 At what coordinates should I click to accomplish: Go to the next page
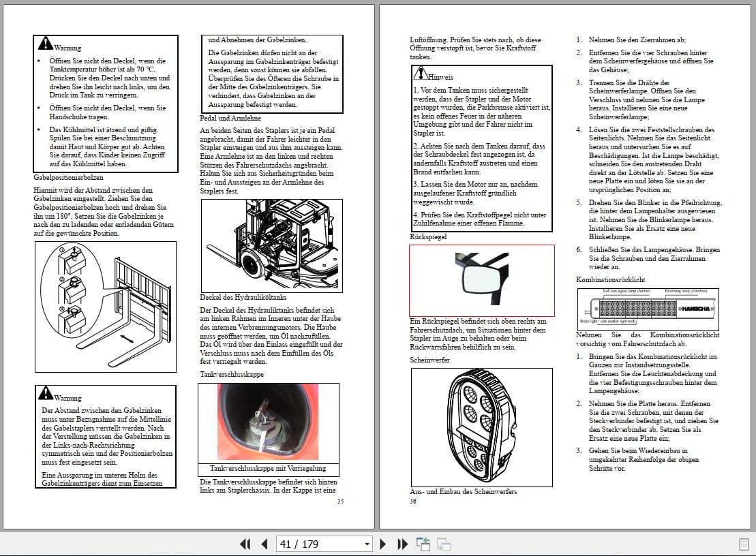click(383, 544)
